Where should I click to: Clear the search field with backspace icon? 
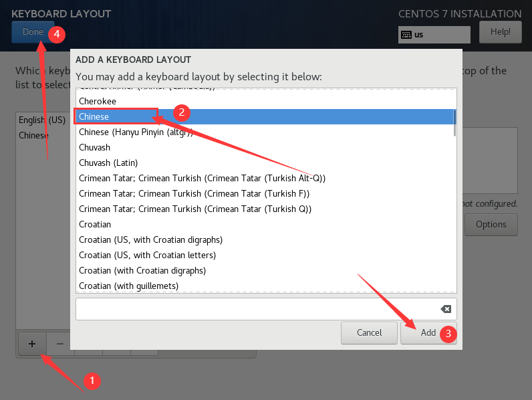[446, 309]
